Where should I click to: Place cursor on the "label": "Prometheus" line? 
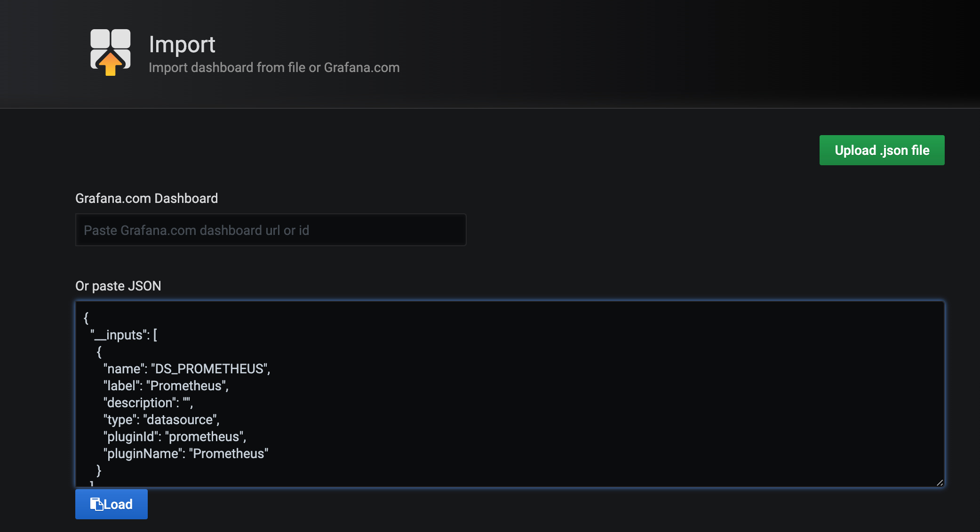click(166, 386)
